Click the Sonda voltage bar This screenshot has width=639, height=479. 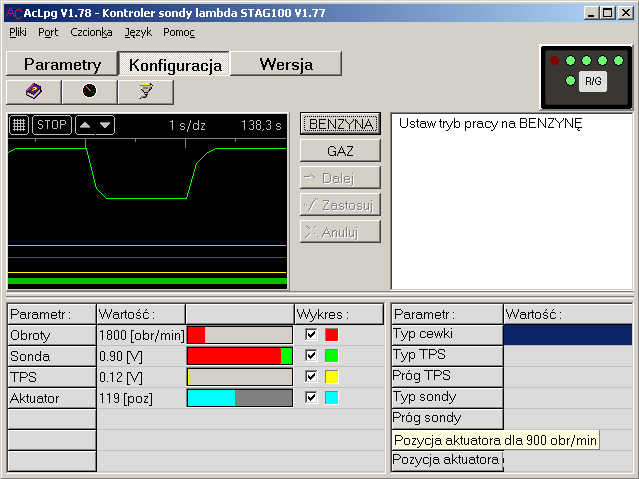click(240, 355)
